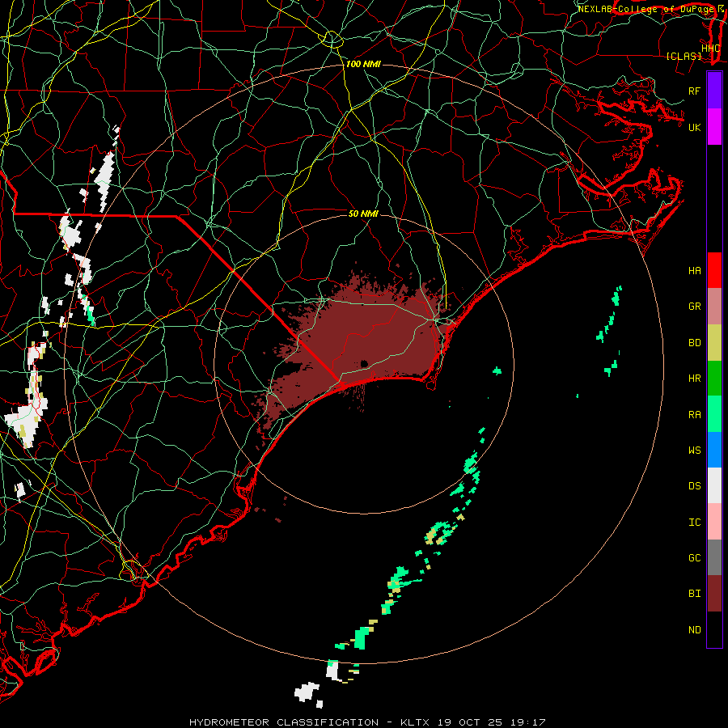Select the GR pink legend swatch
This screenshot has width=728, height=728.
click(x=714, y=306)
